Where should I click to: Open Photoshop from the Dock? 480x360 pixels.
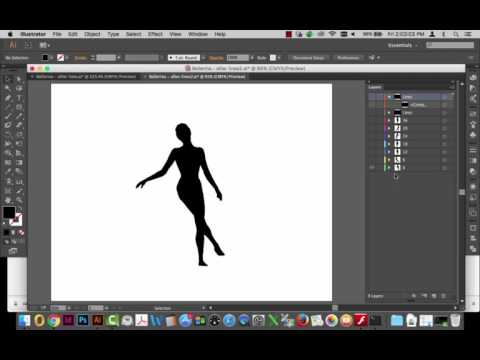[x=83, y=320]
